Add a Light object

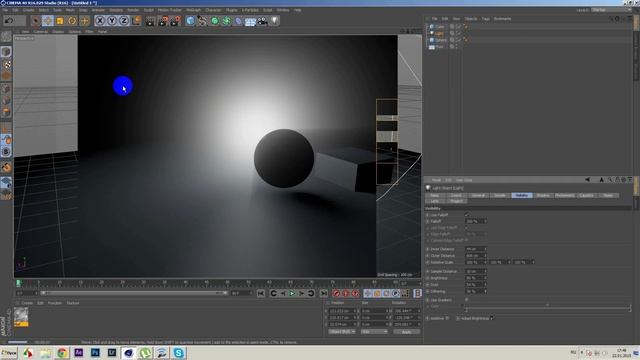coord(274,21)
